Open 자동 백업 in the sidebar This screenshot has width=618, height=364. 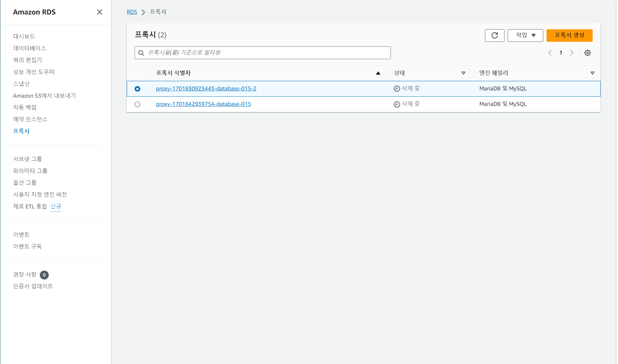(x=25, y=107)
